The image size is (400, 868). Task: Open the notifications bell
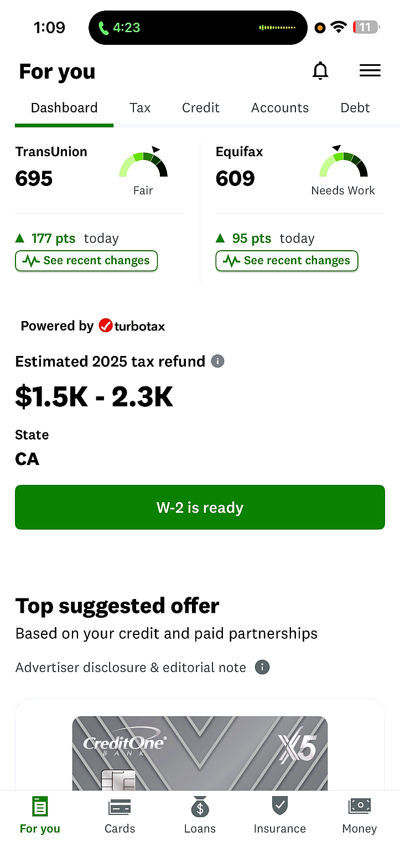320,71
